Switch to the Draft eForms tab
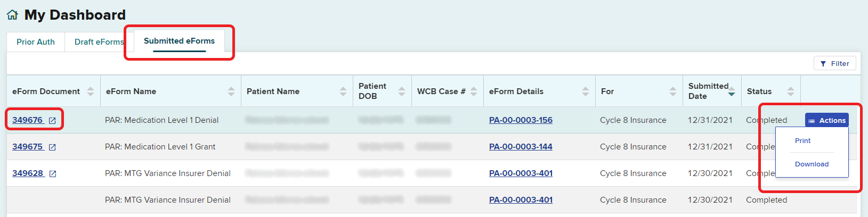This screenshot has height=217, width=868. click(99, 42)
